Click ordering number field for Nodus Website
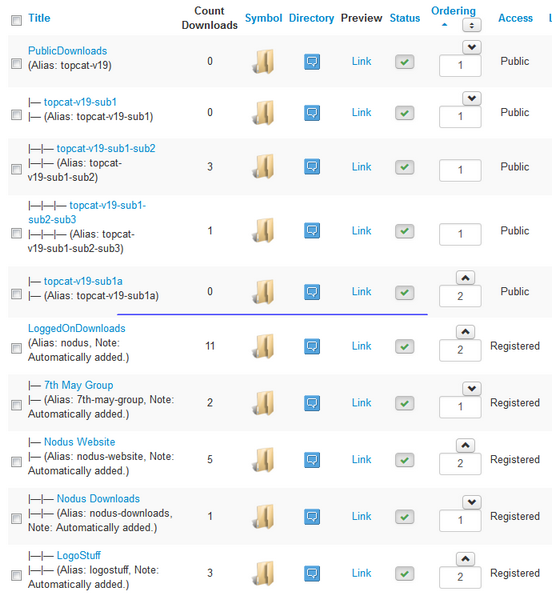 point(460,463)
